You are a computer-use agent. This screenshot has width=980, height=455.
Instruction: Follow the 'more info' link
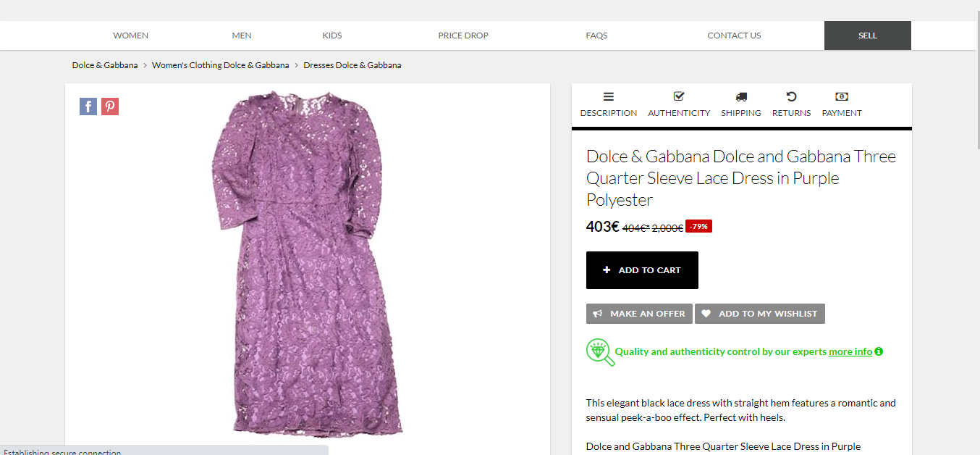(x=850, y=351)
